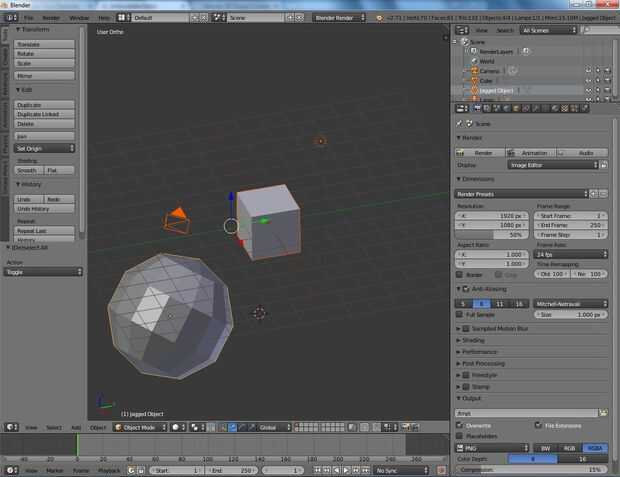
Task: Play the animation in reverse
Action: click(x=336, y=470)
